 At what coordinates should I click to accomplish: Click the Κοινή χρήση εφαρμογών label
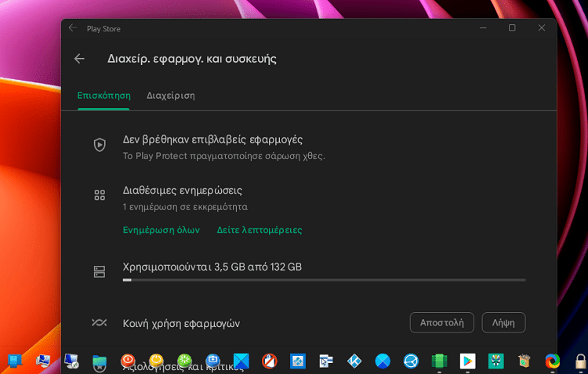[x=181, y=323]
